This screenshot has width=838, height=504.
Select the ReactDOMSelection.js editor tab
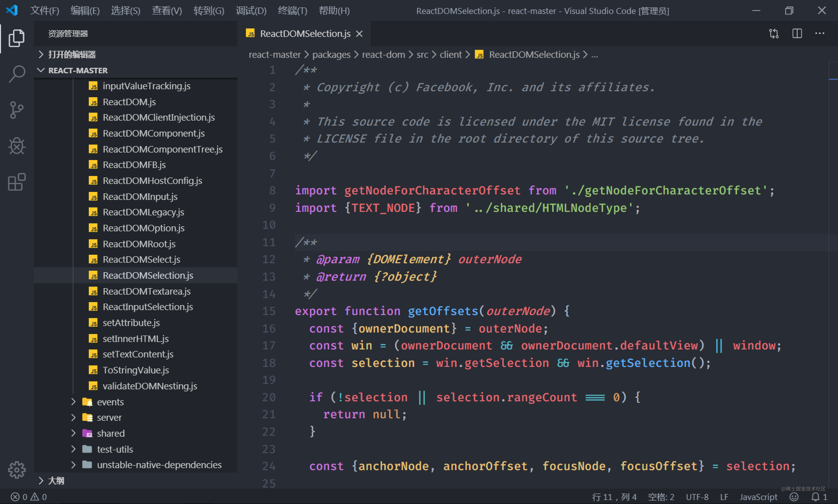click(x=305, y=33)
